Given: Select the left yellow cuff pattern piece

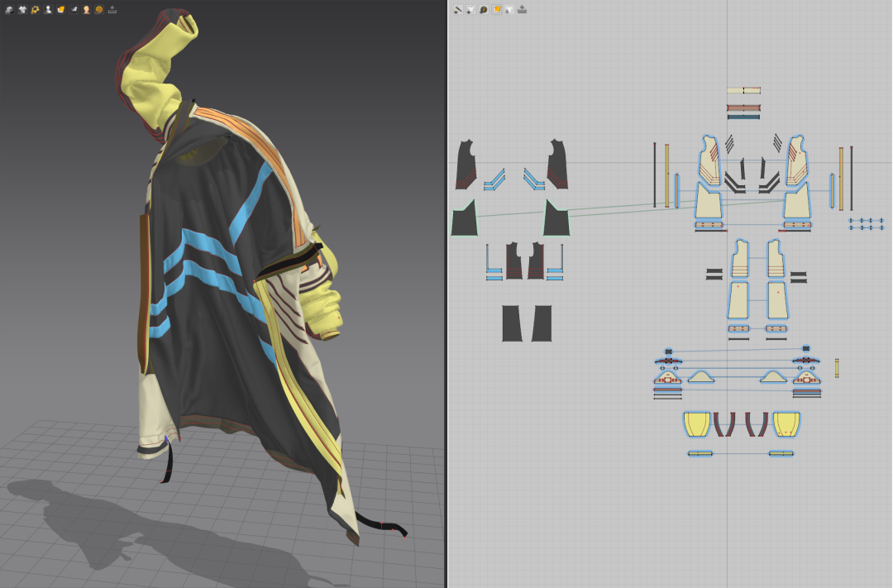Looking at the screenshot, I should click(697, 424).
